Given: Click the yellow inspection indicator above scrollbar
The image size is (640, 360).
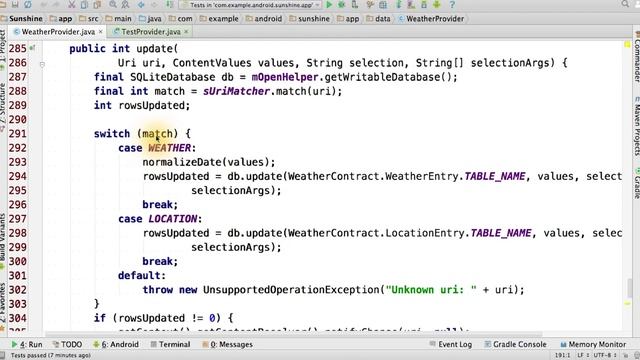Looking at the screenshot, I should [627, 44].
